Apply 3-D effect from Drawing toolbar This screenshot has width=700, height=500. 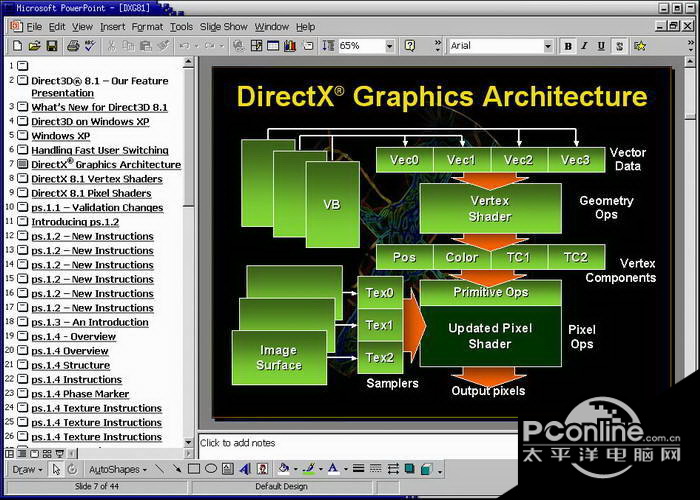pyautogui.click(x=427, y=469)
